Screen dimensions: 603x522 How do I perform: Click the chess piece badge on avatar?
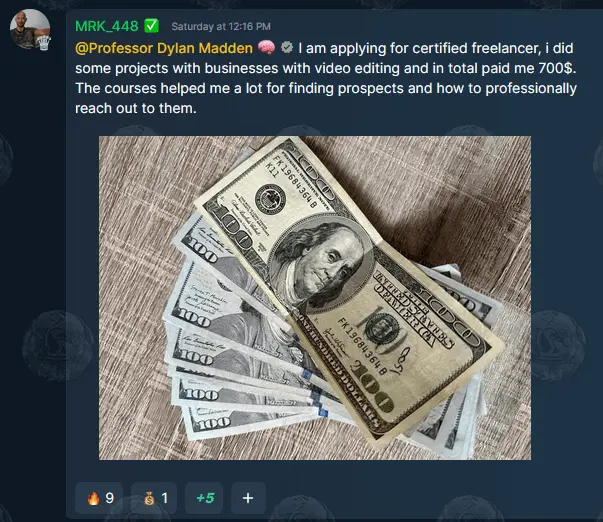[44, 42]
